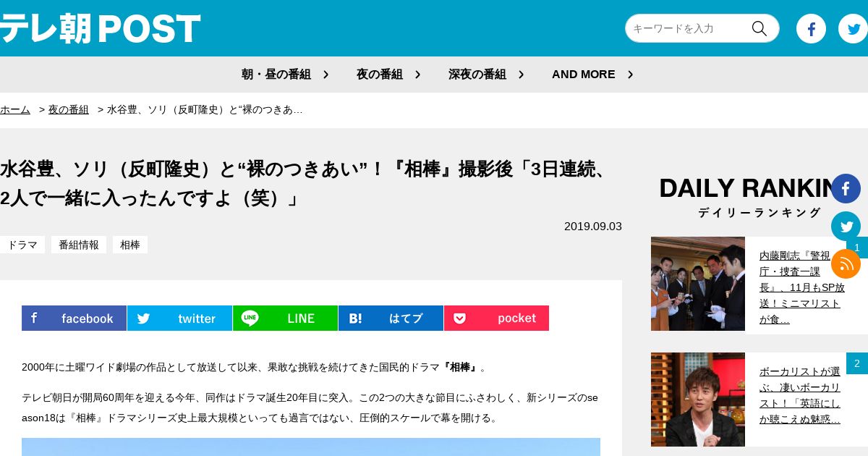Click the floating Facebook share circle
The width and height of the screenshot is (868, 456).
click(x=846, y=189)
